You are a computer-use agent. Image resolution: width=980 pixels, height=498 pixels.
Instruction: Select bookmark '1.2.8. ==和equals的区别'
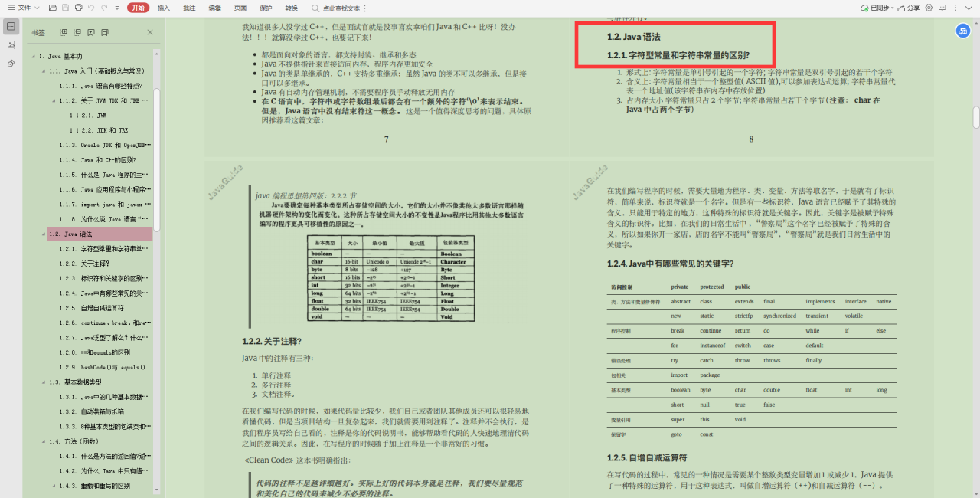point(96,352)
